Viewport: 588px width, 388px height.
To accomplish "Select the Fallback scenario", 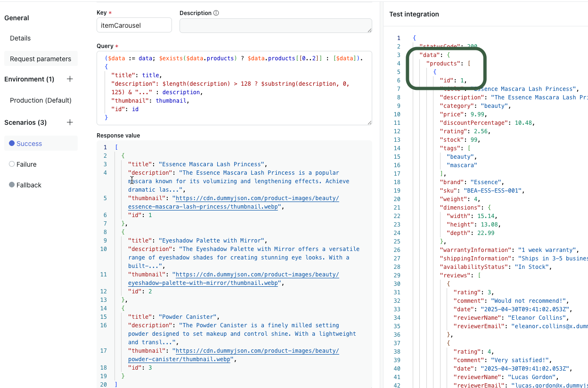I will 29,185.
